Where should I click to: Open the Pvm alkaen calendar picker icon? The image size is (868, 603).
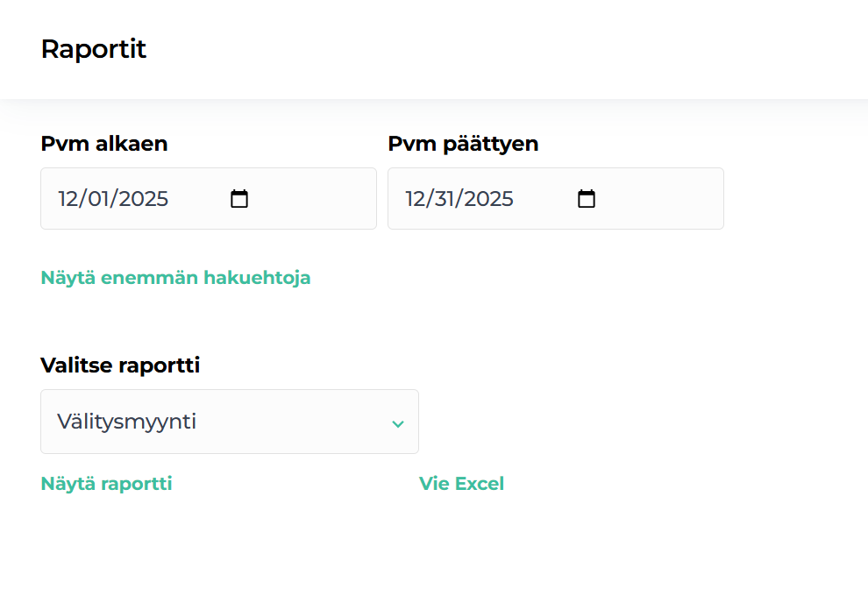(238, 199)
